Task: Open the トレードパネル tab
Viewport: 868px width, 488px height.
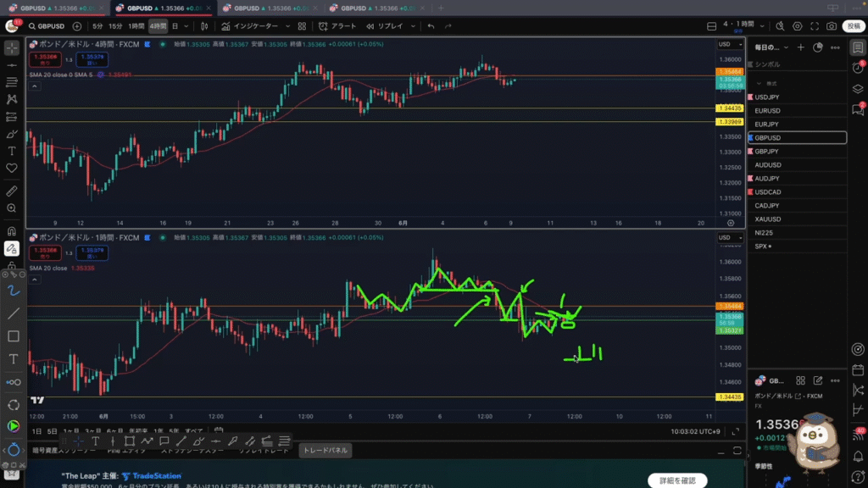Action: coord(325,451)
